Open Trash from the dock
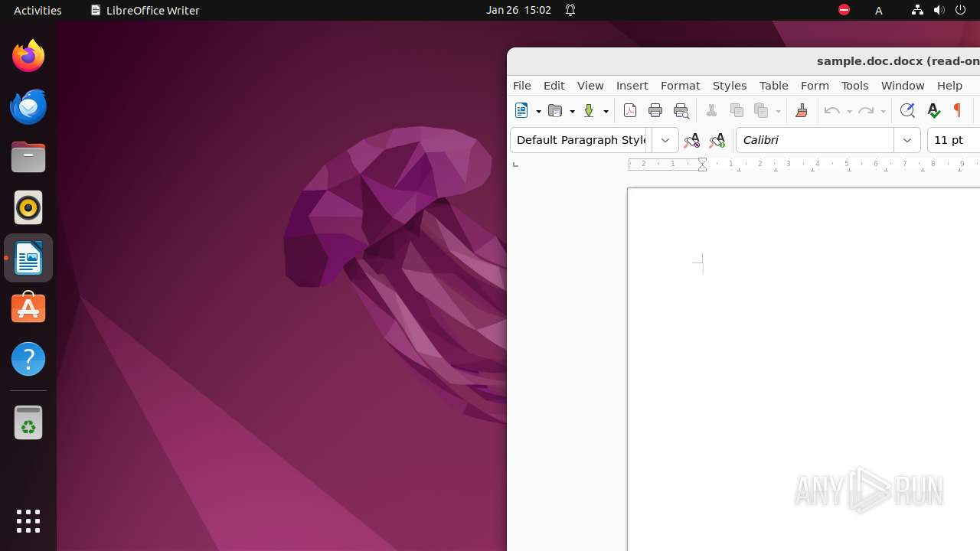Screen dimensions: 980x551 coord(28,422)
